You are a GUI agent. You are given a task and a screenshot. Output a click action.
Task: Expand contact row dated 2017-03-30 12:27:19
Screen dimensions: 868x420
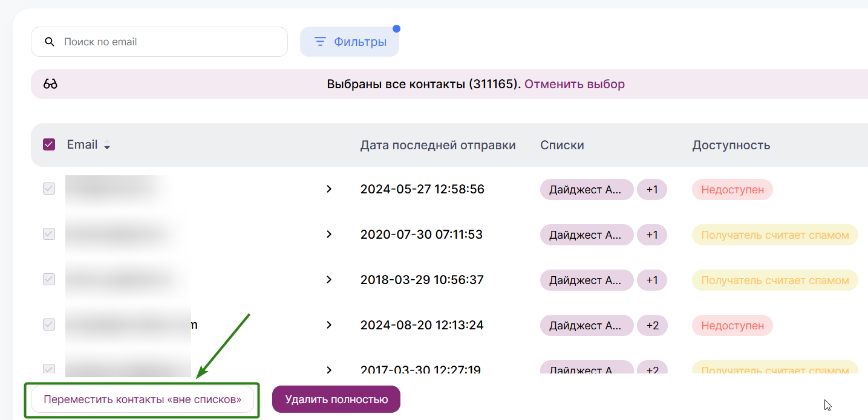pyautogui.click(x=329, y=370)
